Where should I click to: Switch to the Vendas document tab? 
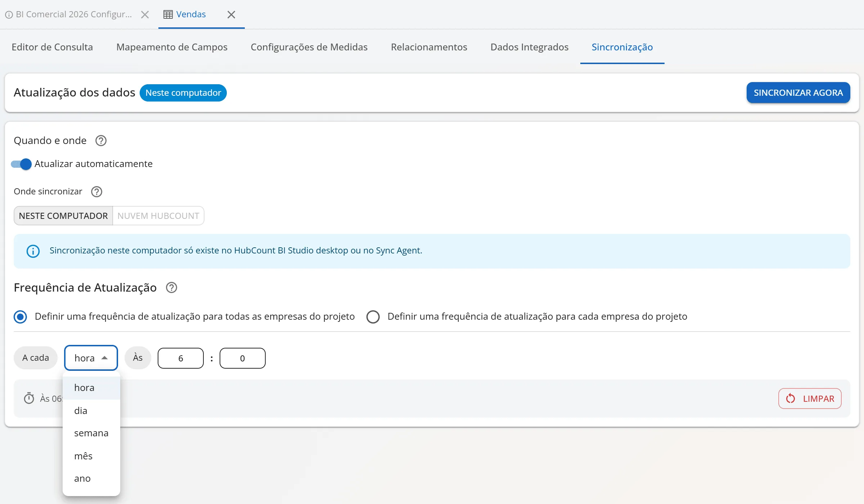(191, 14)
